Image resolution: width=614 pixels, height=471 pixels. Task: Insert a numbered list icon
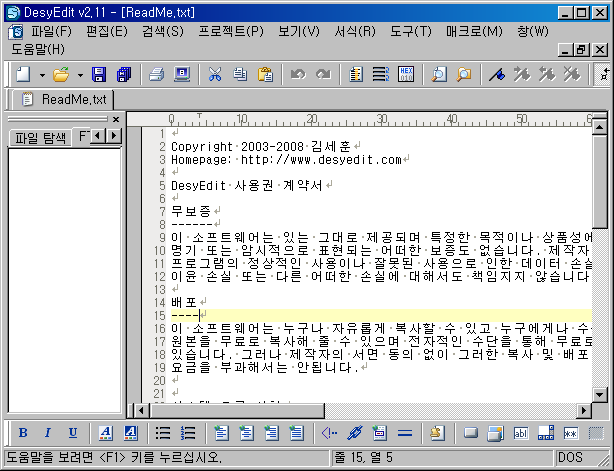pyautogui.click(x=188, y=433)
